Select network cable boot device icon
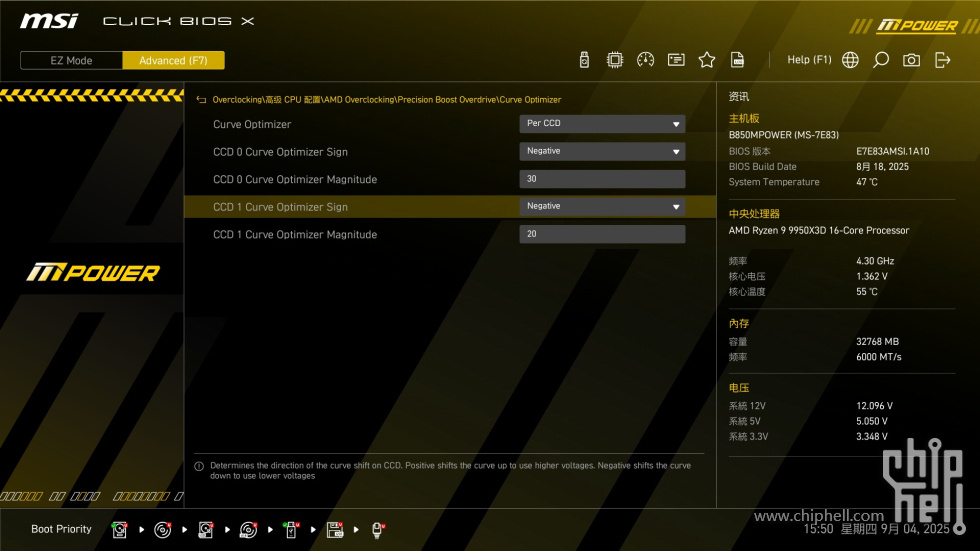The width and height of the screenshot is (980, 551). [x=378, y=530]
